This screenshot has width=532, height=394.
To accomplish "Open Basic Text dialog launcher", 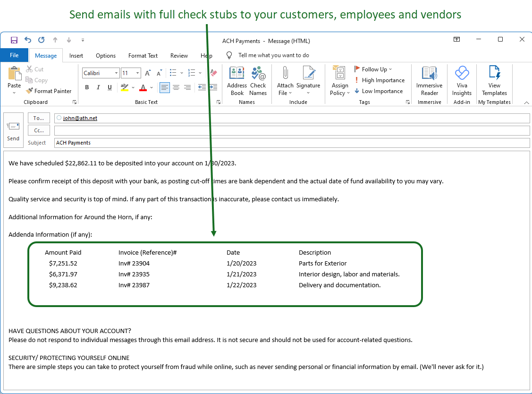I will tap(219, 102).
